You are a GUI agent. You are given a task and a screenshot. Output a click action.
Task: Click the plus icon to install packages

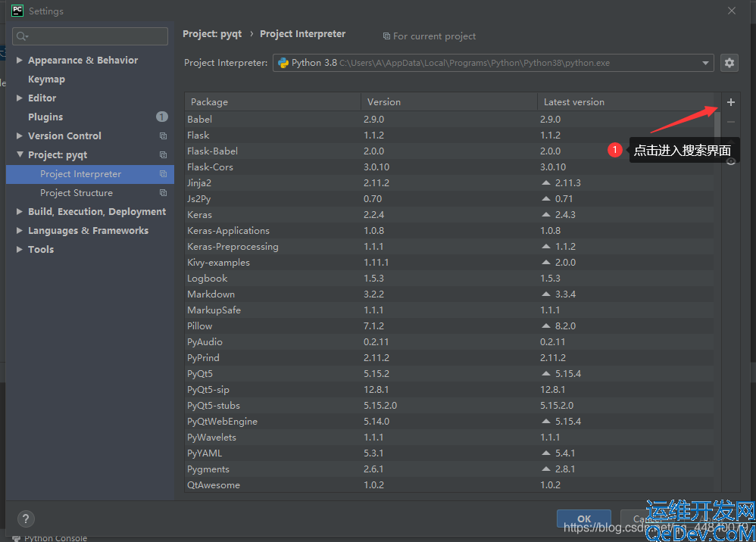click(730, 102)
